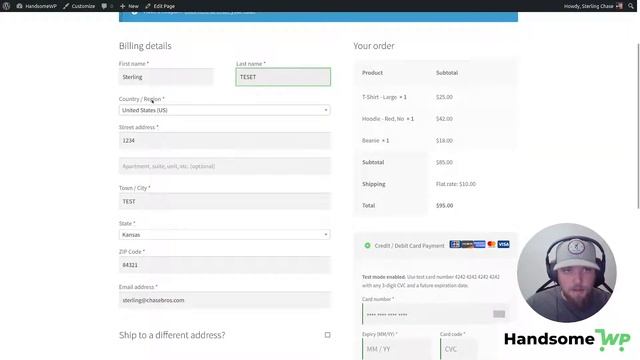This screenshot has width=640, height=360.
Task: Open the New content menu
Action: (129, 6)
